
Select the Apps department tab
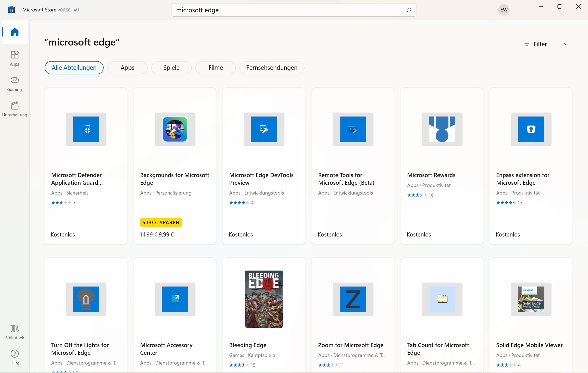pos(127,68)
